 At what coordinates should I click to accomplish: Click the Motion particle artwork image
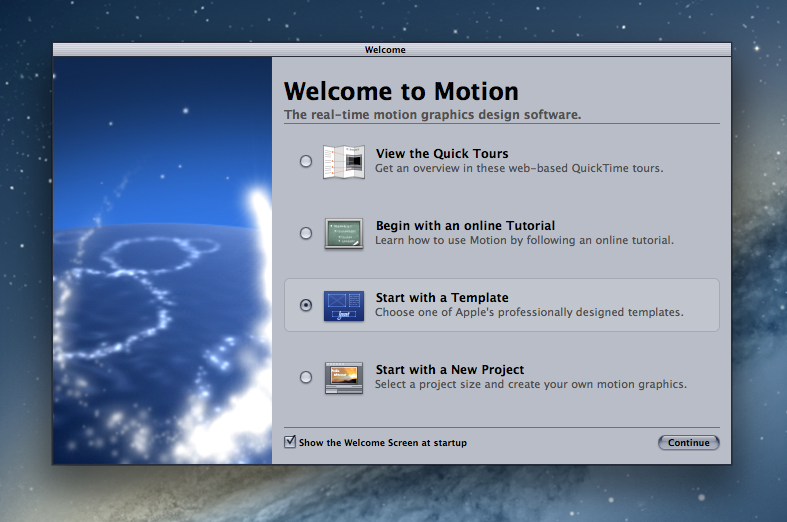point(163,260)
